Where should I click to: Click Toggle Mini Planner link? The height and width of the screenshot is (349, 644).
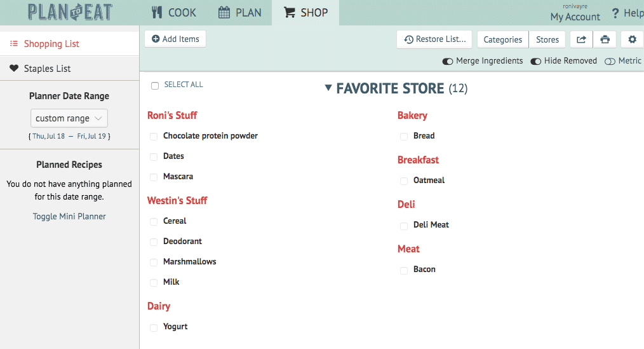tap(69, 216)
